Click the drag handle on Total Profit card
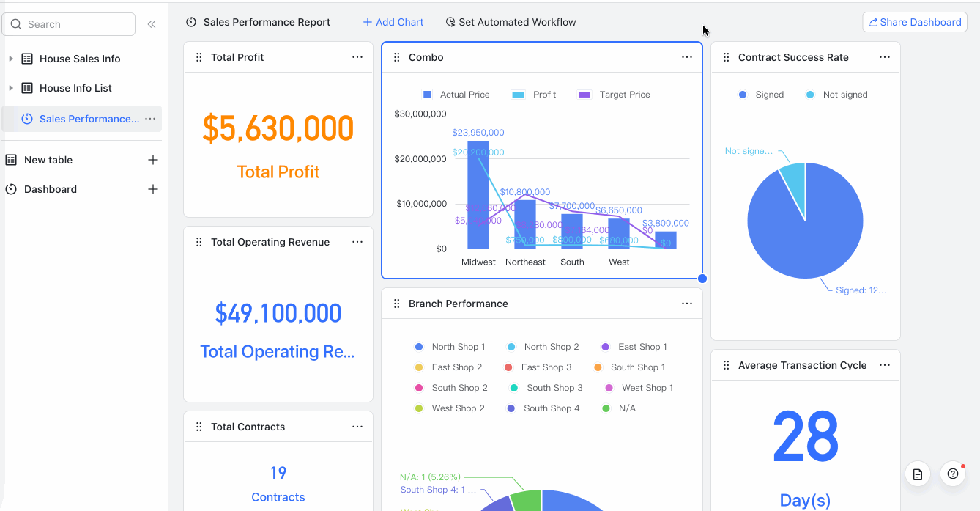The width and height of the screenshot is (980, 511). tap(198, 56)
